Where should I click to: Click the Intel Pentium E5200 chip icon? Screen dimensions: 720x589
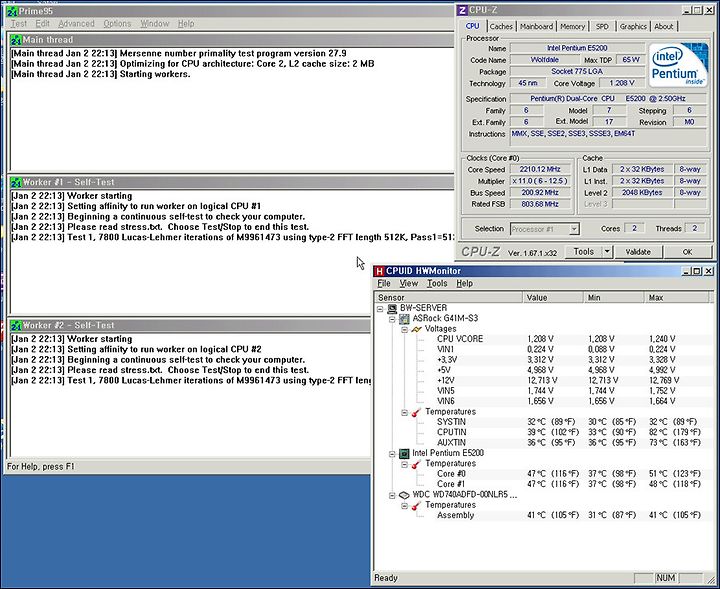pos(404,453)
